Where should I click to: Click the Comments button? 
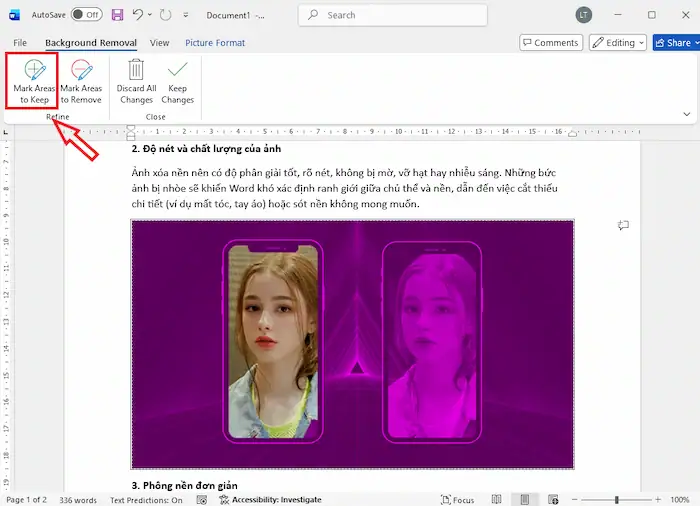551,42
